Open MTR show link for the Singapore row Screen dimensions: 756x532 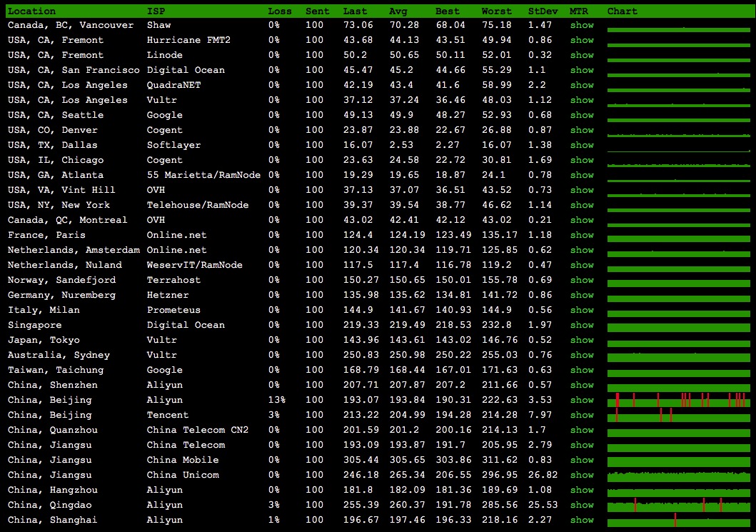click(x=582, y=325)
